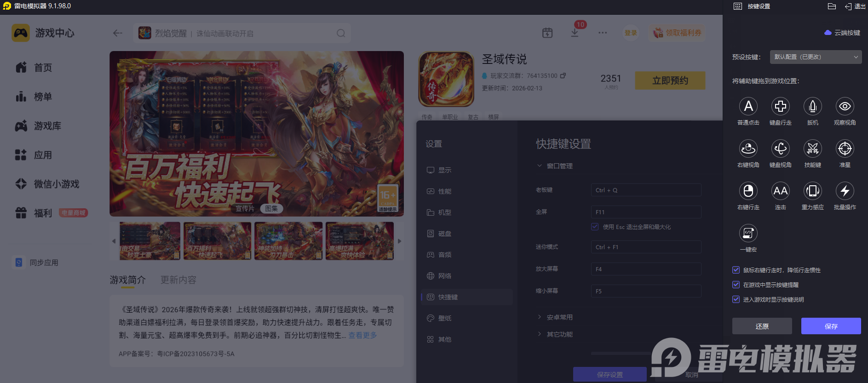Open 显示 settings tab
868x383 pixels.
point(467,170)
